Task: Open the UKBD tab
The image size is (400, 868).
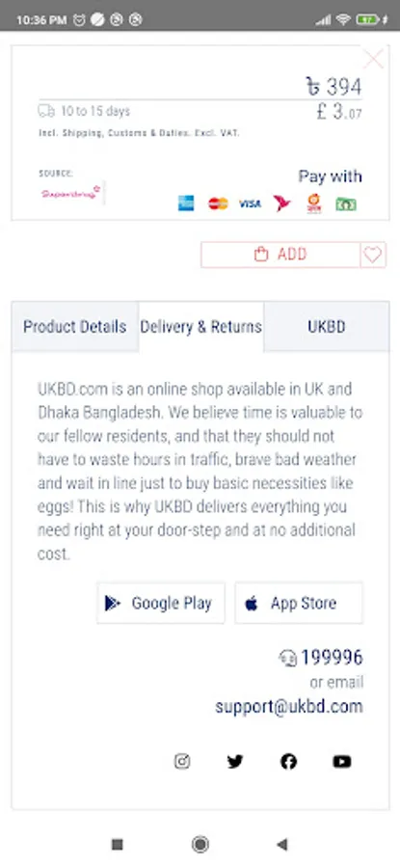Action: (x=327, y=327)
